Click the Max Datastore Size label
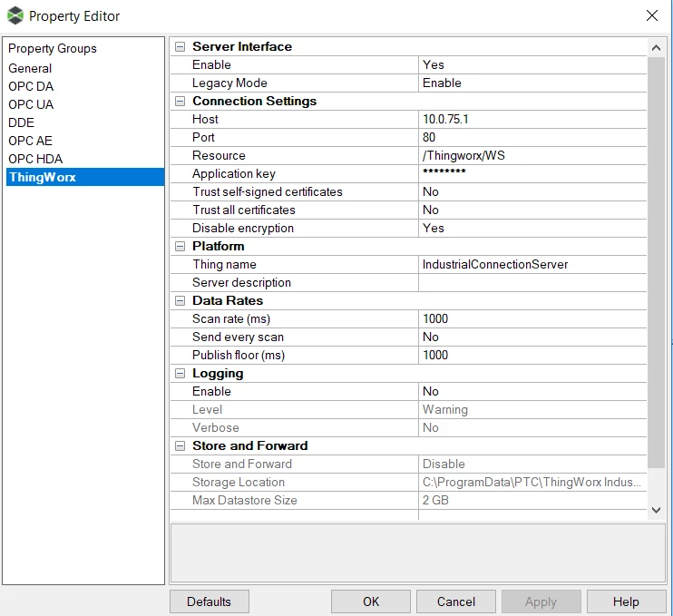Screen dimensions: 673x616 [244, 500]
